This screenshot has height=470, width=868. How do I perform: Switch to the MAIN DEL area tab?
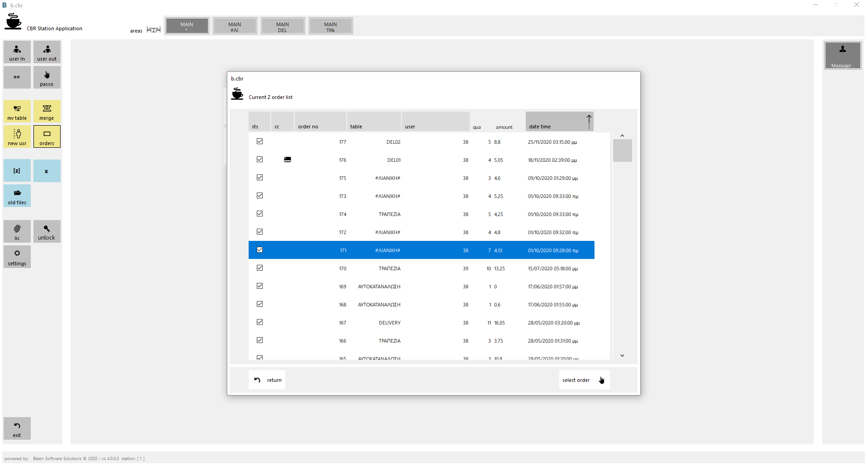(283, 26)
